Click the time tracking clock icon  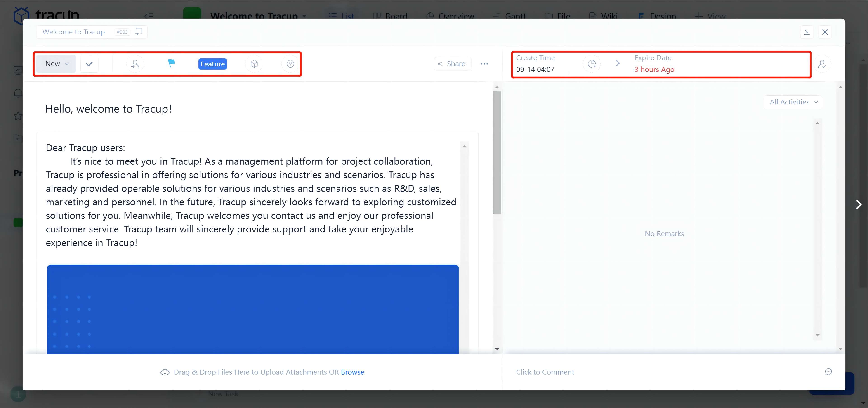(x=592, y=63)
